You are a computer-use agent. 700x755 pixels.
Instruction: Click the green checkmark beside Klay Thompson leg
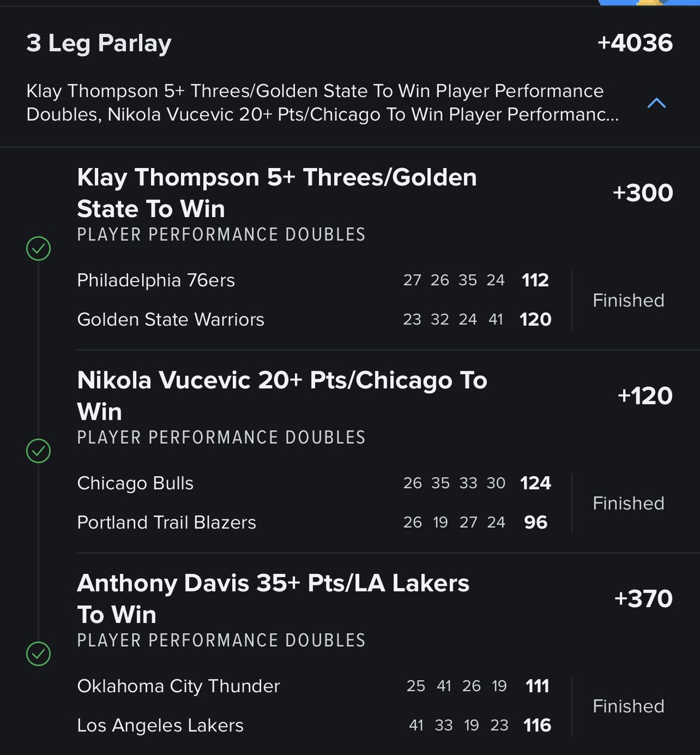(38, 249)
